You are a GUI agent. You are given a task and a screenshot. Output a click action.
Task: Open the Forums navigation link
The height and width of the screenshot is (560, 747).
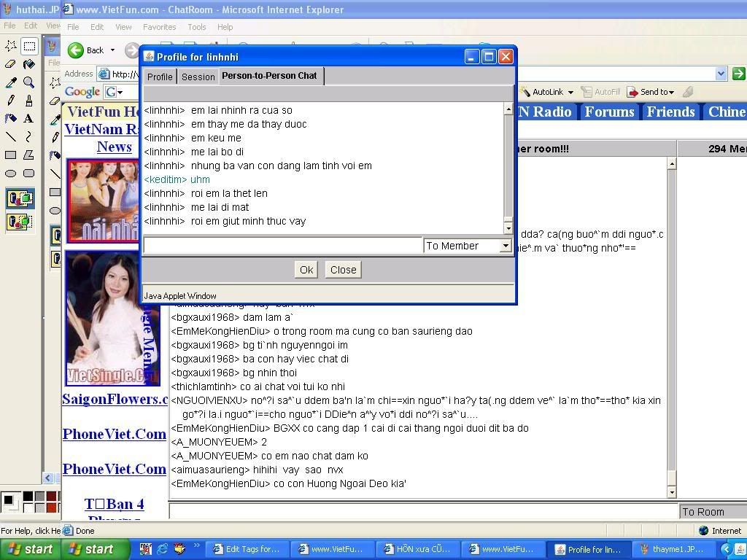pos(609,112)
